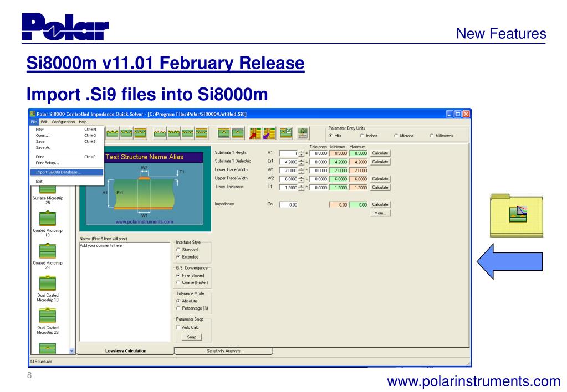Click the structure-with-X export toolbar icon
The width and height of the screenshot is (567, 392).
click(285, 133)
